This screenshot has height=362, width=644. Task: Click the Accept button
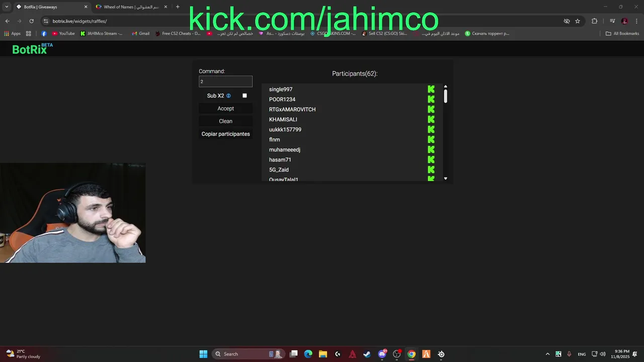pyautogui.click(x=225, y=109)
